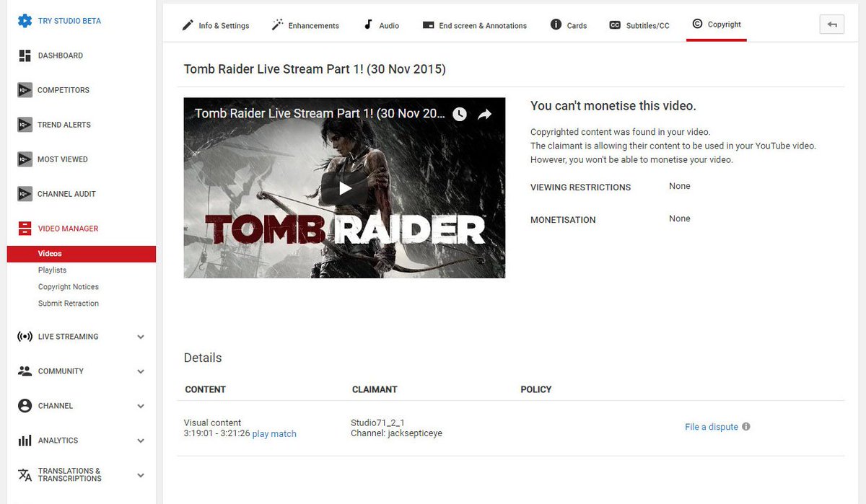This screenshot has height=504, width=866.
Task: Click the back arrow button
Action: tap(832, 25)
